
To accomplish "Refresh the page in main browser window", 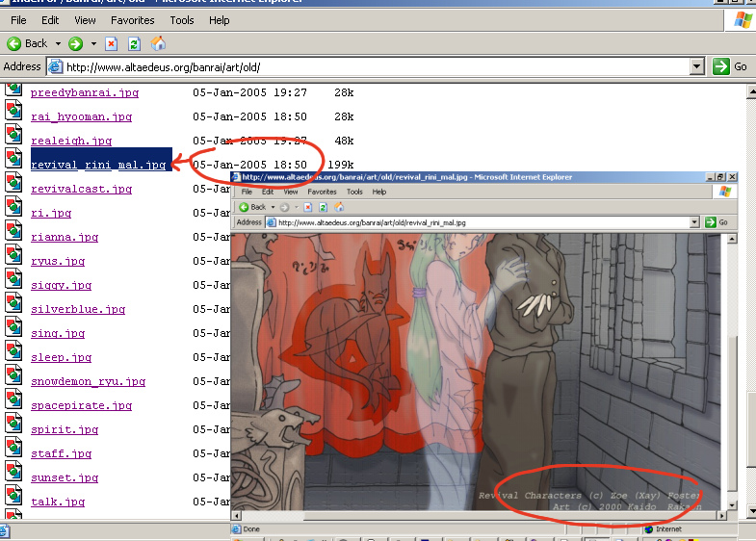I will point(134,44).
